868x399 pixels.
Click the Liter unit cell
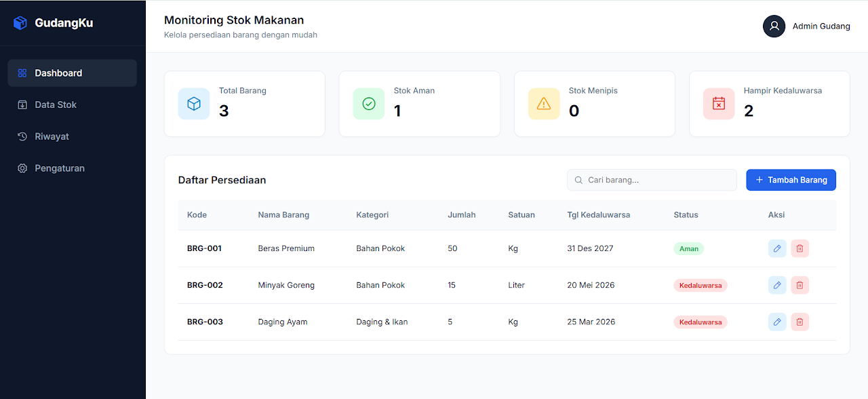pyautogui.click(x=516, y=285)
